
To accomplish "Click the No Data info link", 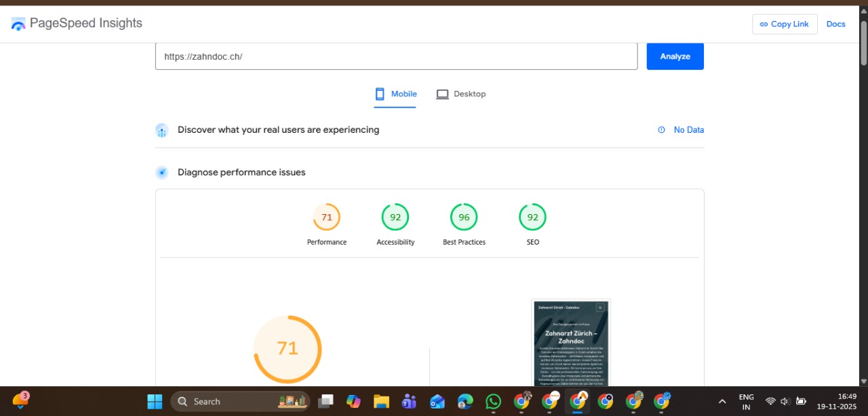I will (682, 130).
